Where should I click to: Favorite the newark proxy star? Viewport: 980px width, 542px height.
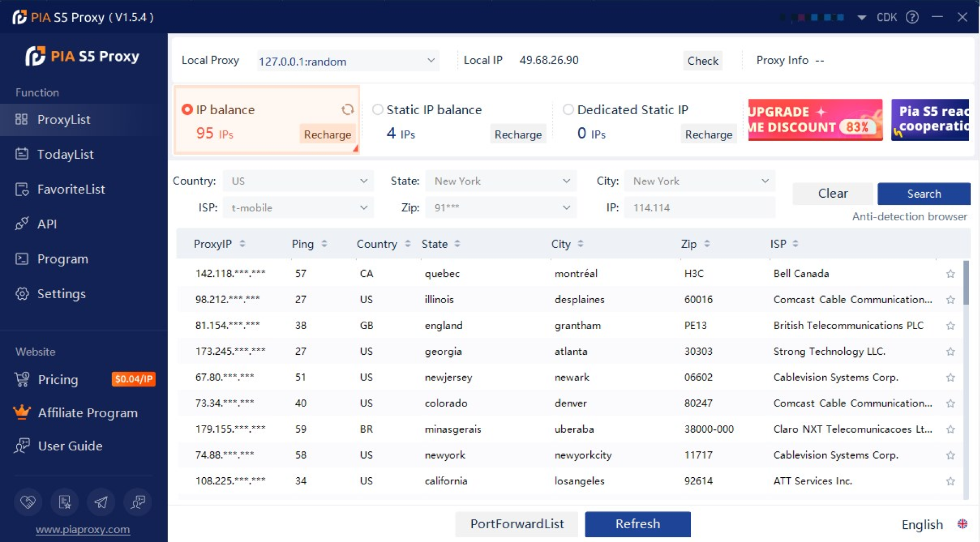tap(950, 377)
